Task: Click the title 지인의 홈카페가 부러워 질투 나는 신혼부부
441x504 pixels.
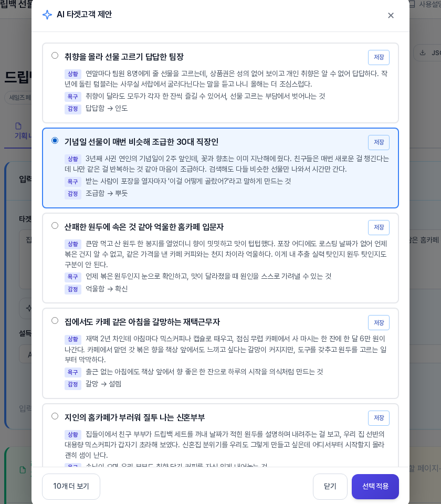Action: [x=135, y=417]
